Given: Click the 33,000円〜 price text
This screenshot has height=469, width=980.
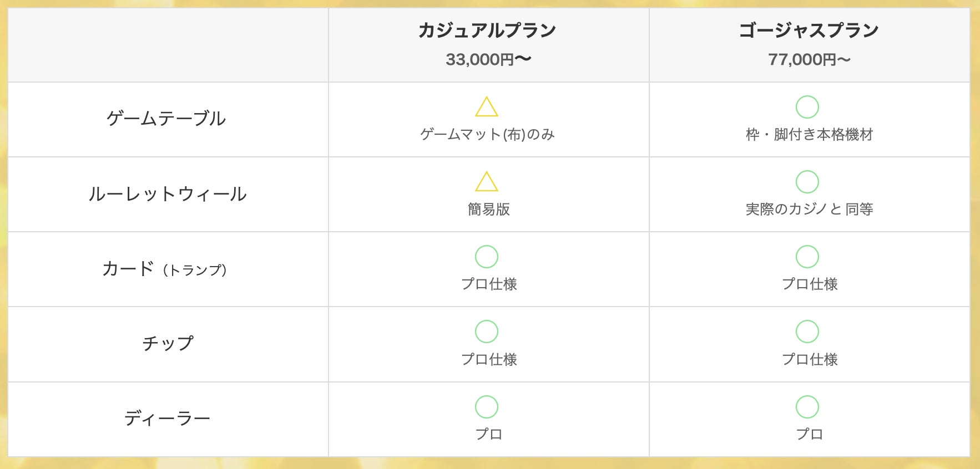Looking at the screenshot, I should coord(488,59).
